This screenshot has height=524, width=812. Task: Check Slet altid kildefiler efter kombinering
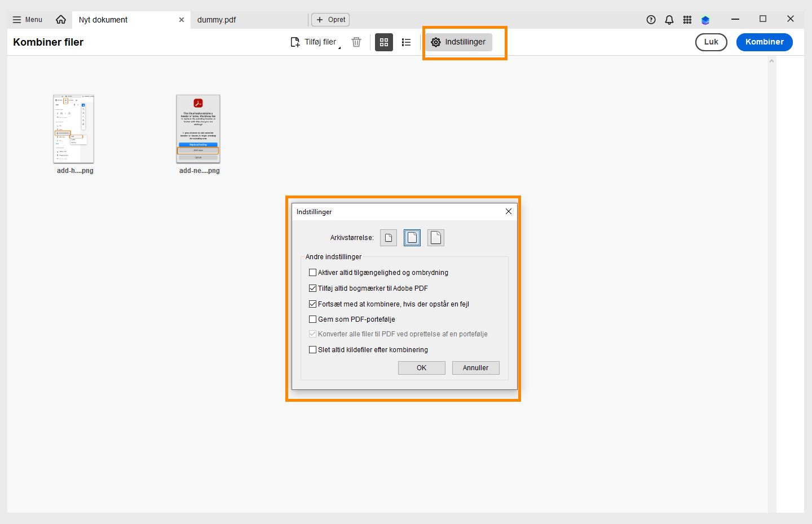tap(313, 350)
